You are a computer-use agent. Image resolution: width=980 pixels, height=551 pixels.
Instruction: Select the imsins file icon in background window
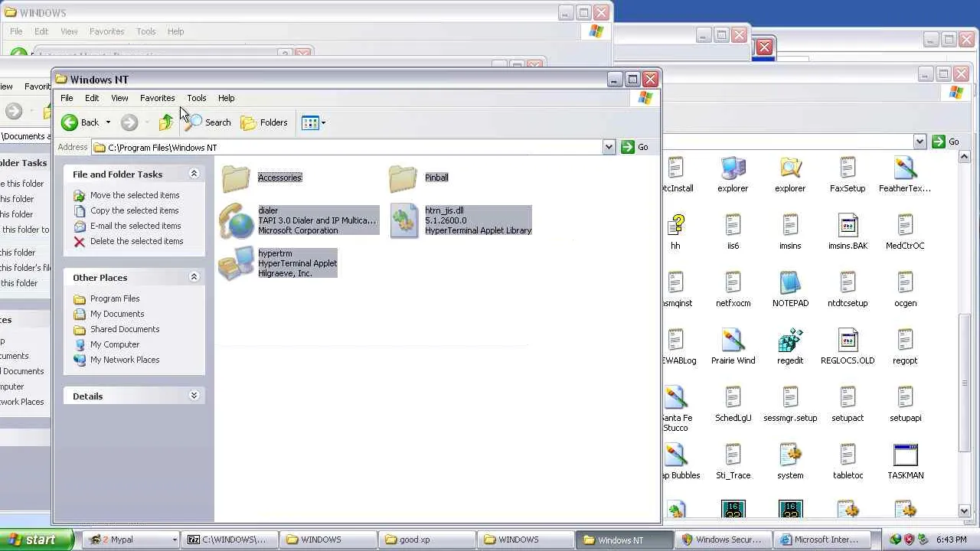pyautogui.click(x=790, y=226)
